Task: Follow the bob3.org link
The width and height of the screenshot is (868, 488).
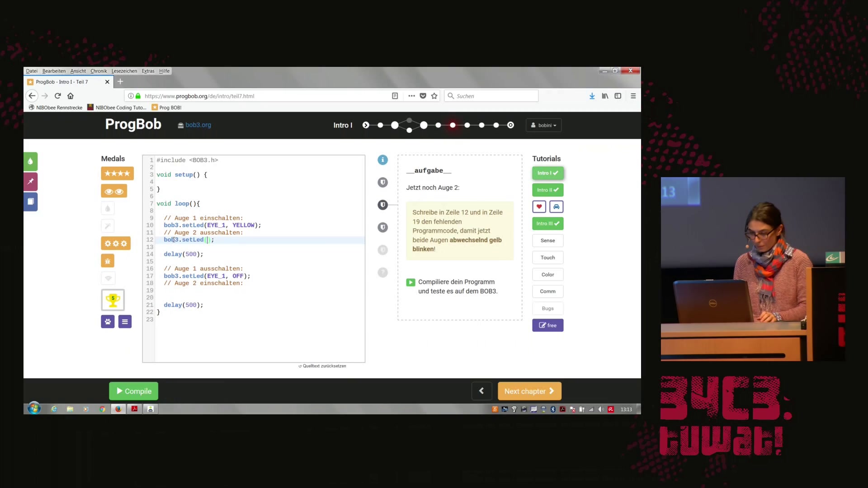Action: tap(194, 125)
